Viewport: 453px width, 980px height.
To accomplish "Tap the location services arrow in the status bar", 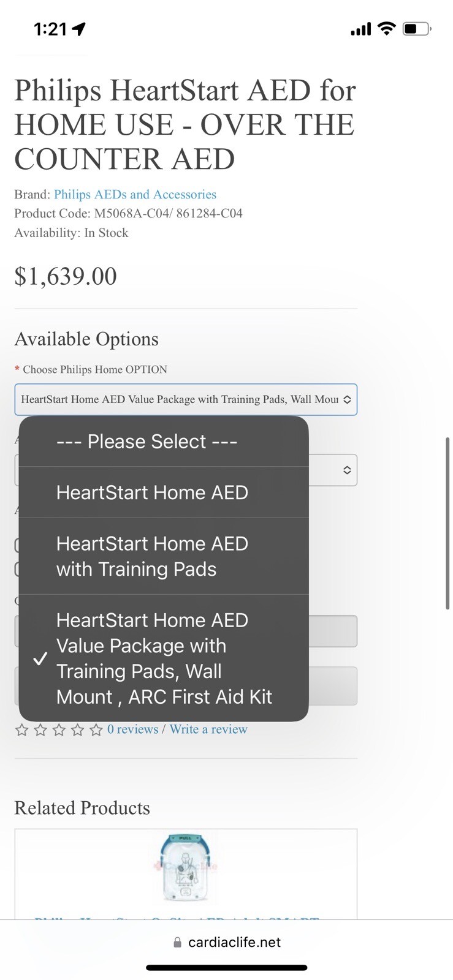I will 79,28.
